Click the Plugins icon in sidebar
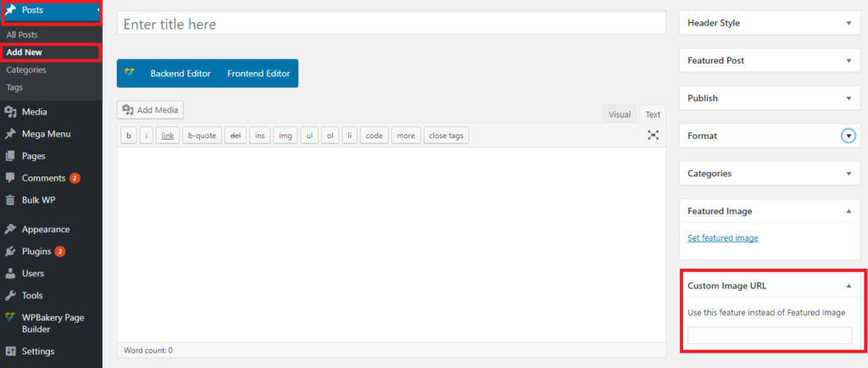The width and height of the screenshot is (868, 368). tap(10, 252)
